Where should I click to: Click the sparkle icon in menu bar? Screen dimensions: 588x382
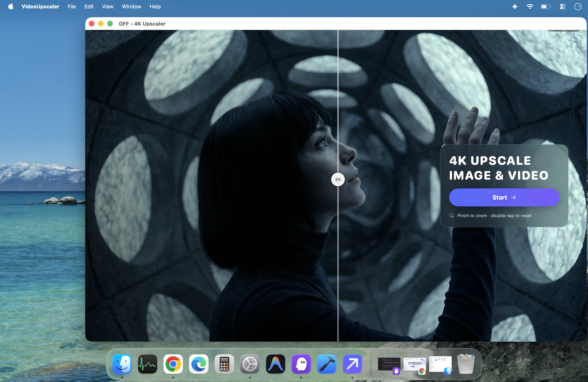point(515,7)
